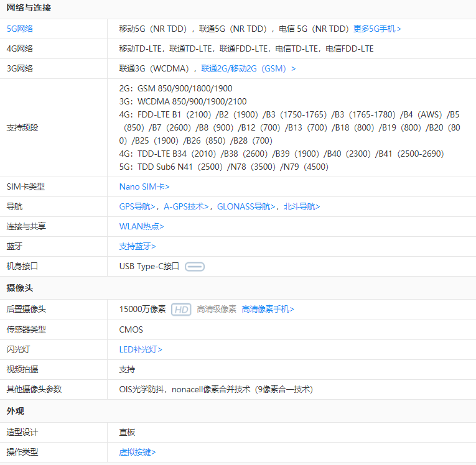Screen dimensions: 476x465
Task: Open the 虚拟按键 link
Action: click(138, 452)
